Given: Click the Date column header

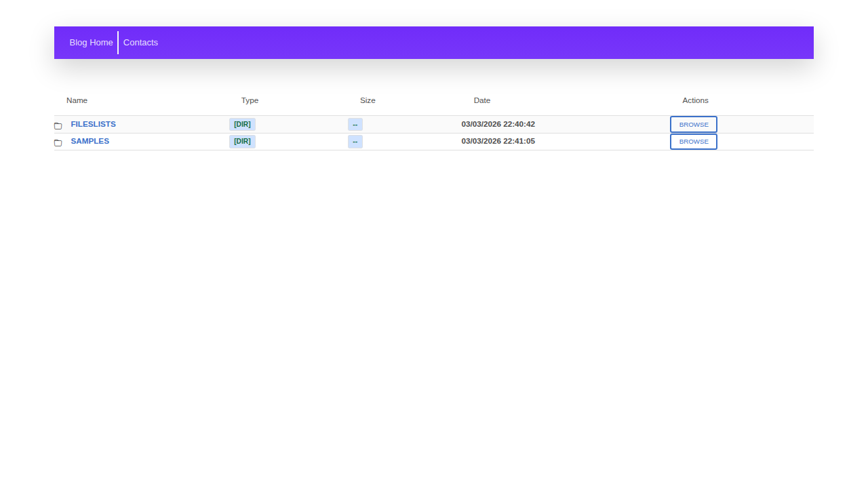Looking at the screenshot, I should pyautogui.click(x=481, y=100).
